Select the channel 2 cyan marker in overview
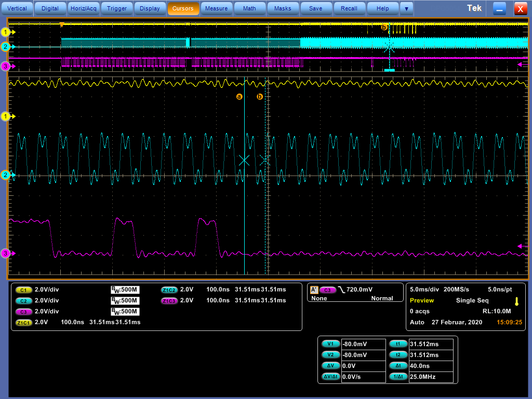 pyautogui.click(x=6, y=47)
